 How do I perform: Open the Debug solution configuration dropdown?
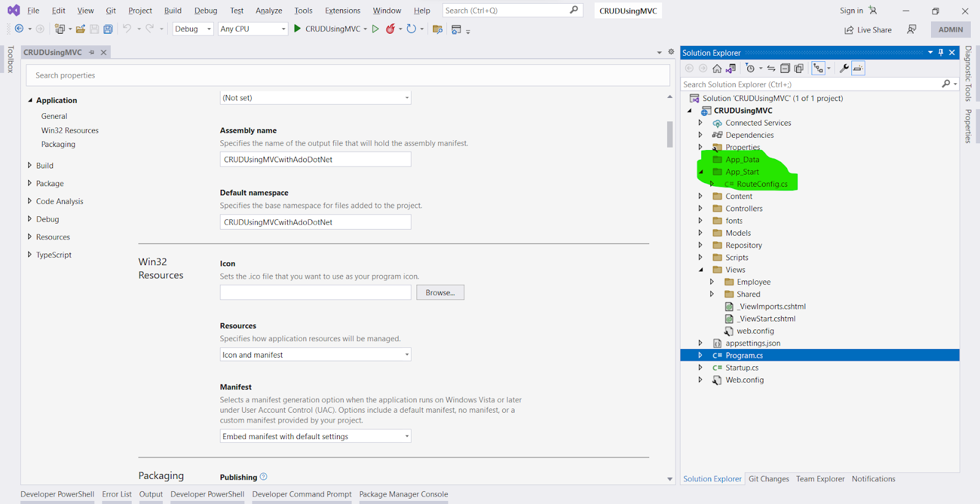193,29
